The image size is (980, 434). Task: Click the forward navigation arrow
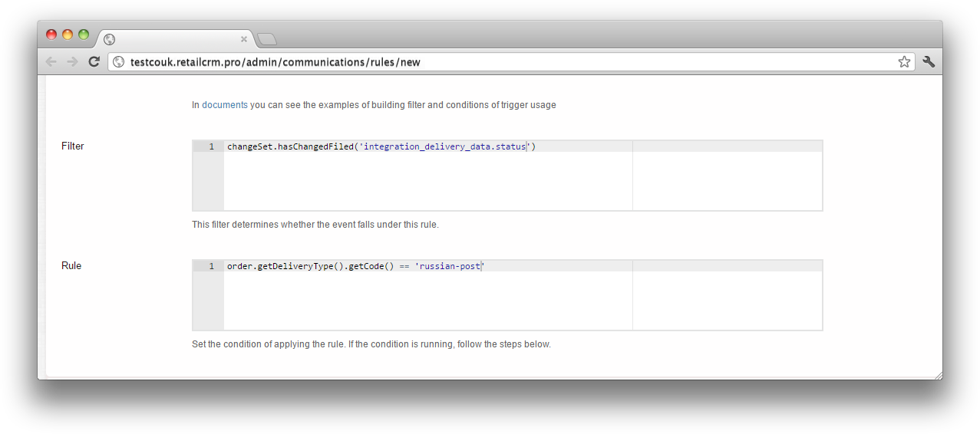coord(73,62)
